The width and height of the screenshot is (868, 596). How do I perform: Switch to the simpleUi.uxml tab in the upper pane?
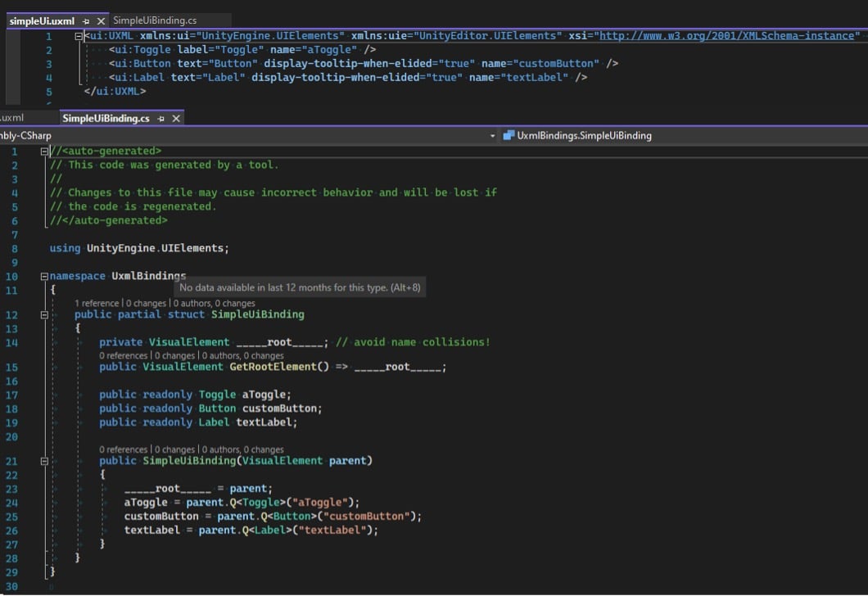42,21
